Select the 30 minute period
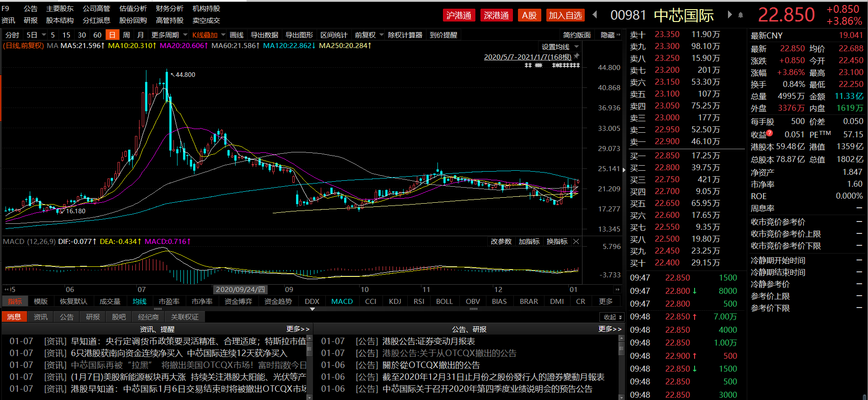Image resolution: width=868 pixels, height=400 pixels. click(82, 35)
